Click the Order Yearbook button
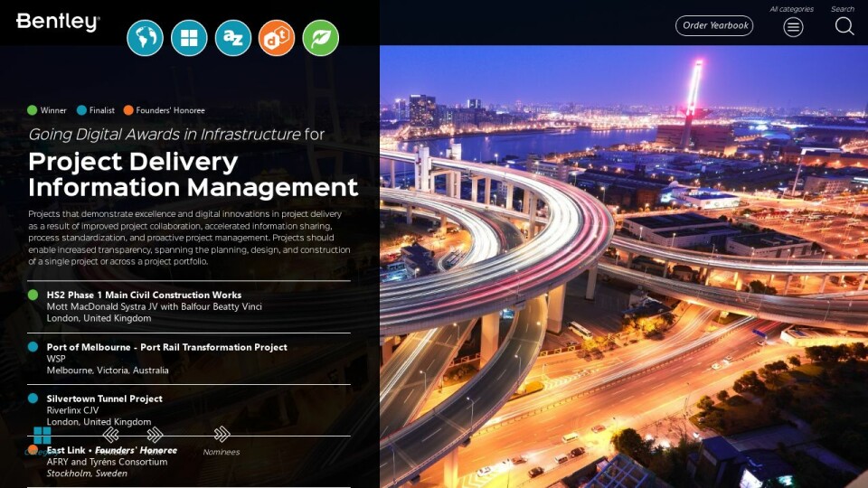 tap(714, 25)
